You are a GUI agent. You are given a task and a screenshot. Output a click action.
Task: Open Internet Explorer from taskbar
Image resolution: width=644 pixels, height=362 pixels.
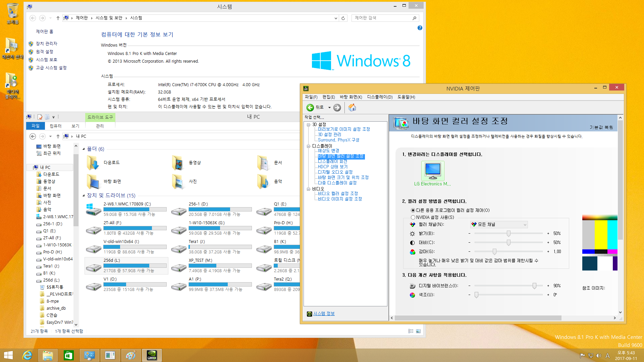27,355
